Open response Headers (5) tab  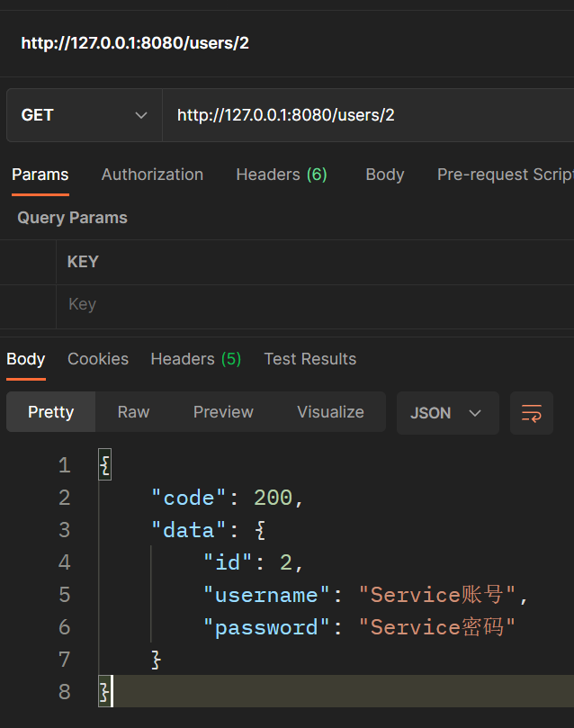pos(195,359)
